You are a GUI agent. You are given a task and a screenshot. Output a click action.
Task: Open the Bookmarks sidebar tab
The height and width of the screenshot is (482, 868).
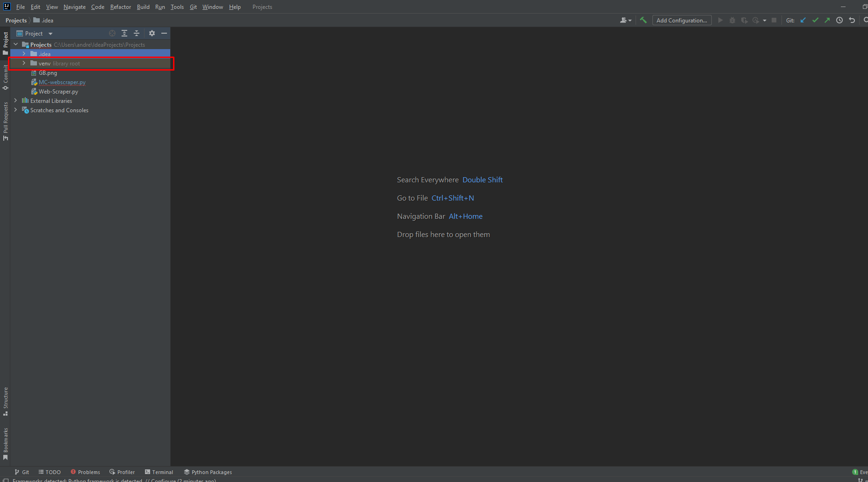click(5, 444)
